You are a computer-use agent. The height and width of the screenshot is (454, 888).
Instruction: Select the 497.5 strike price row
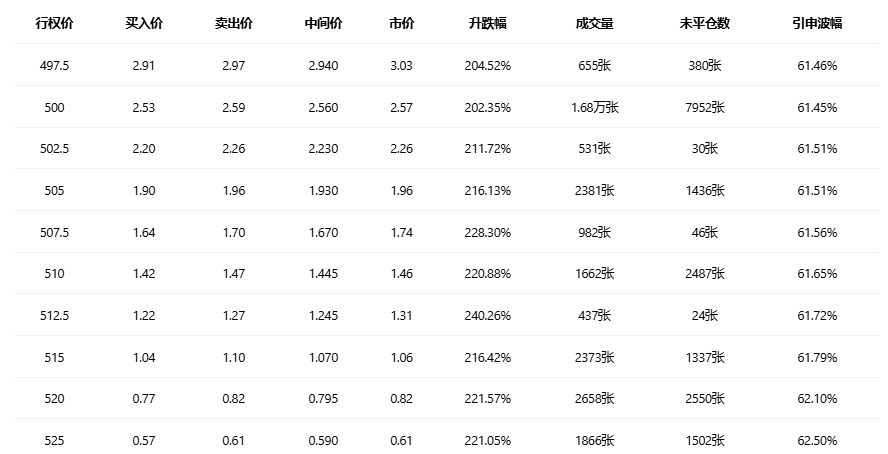point(54,65)
